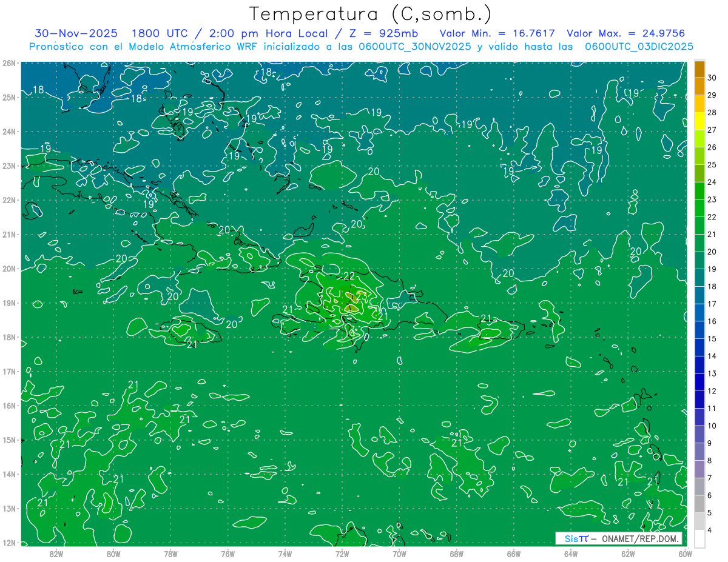Click the "1800 UTC" time text

[160, 33]
